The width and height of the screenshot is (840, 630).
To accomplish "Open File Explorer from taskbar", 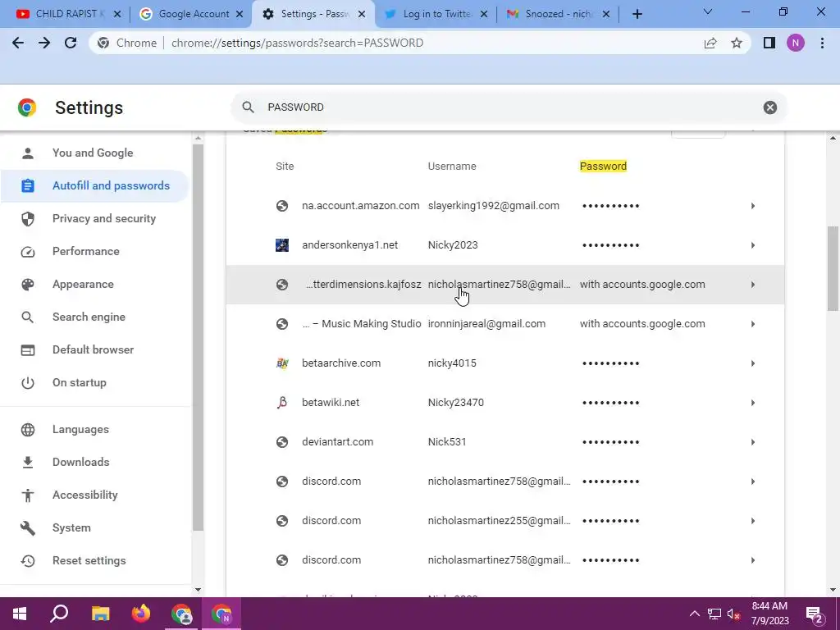I will pos(100,614).
